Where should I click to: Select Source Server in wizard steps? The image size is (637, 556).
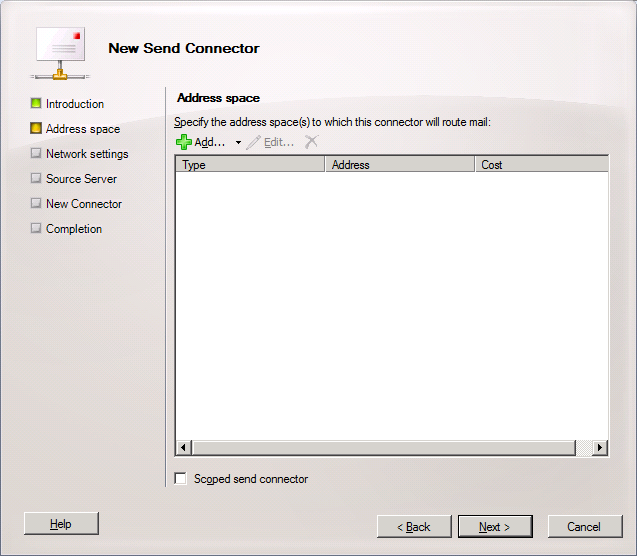point(81,179)
